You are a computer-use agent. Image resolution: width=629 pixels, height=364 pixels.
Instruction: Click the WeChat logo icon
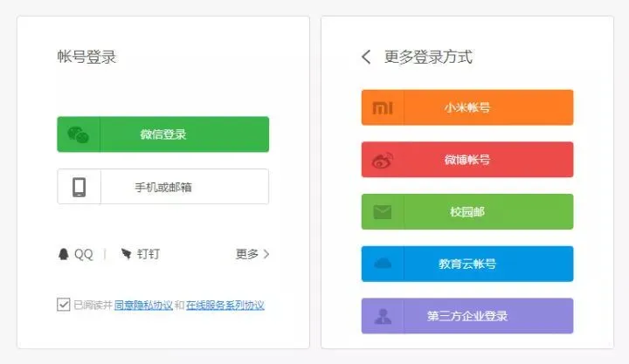(79, 134)
